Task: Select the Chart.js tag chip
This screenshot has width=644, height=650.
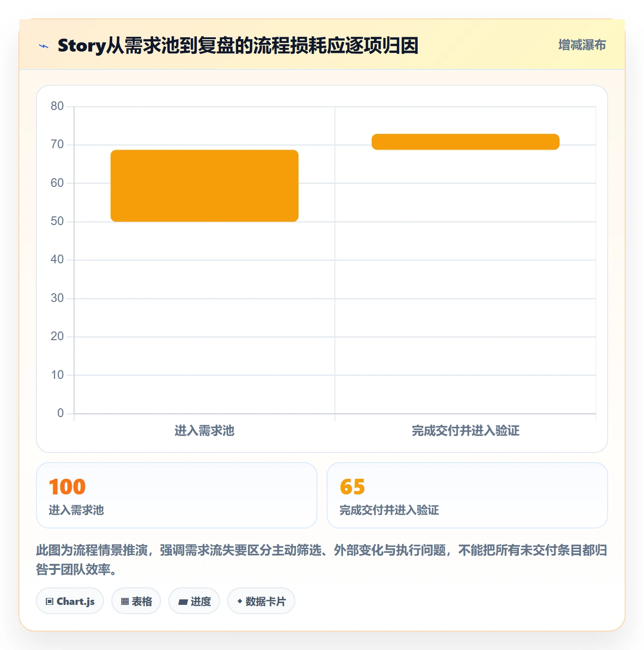Action: (70, 601)
